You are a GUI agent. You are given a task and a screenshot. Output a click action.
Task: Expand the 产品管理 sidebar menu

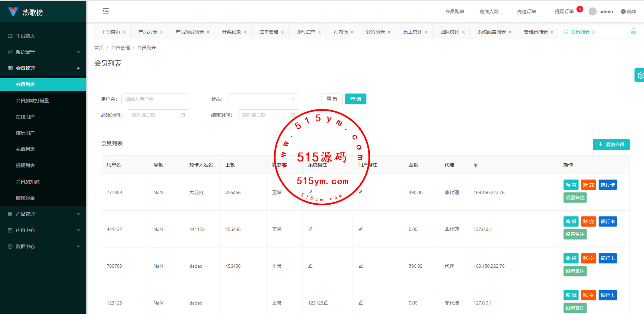43,214
